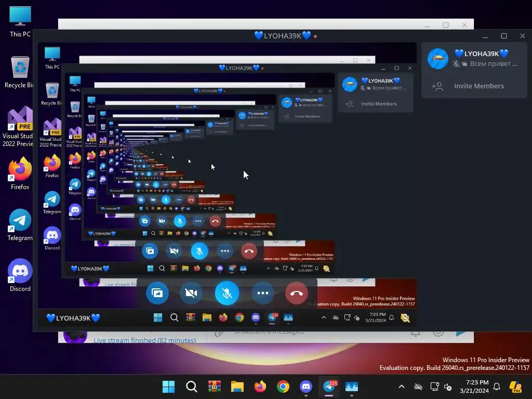Close the background Telegram window behind chat
532x399 pixels.
pyautogui.click(x=464, y=25)
